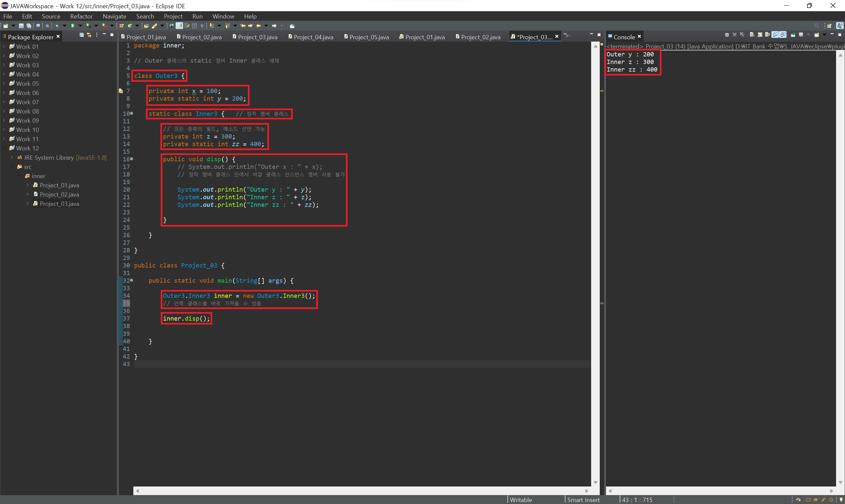This screenshot has height=504, width=845.
Task: Click Clear Console icon
Action: pos(752,35)
